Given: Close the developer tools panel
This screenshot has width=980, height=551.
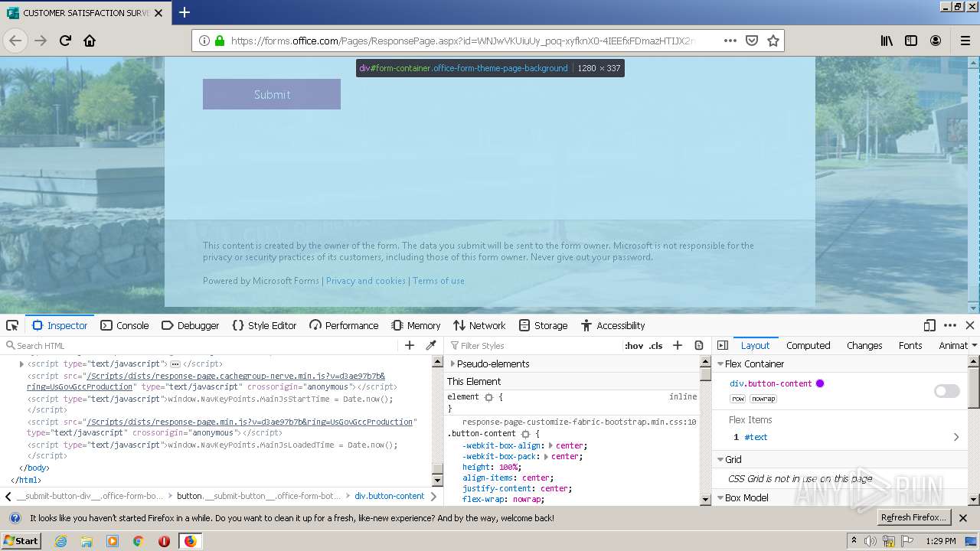Looking at the screenshot, I should [x=970, y=325].
